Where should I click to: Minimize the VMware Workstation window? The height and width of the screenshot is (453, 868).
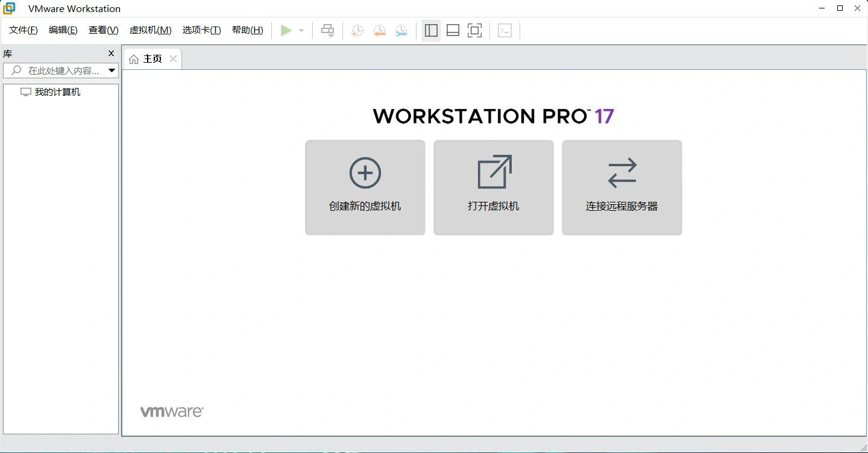(822, 8)
